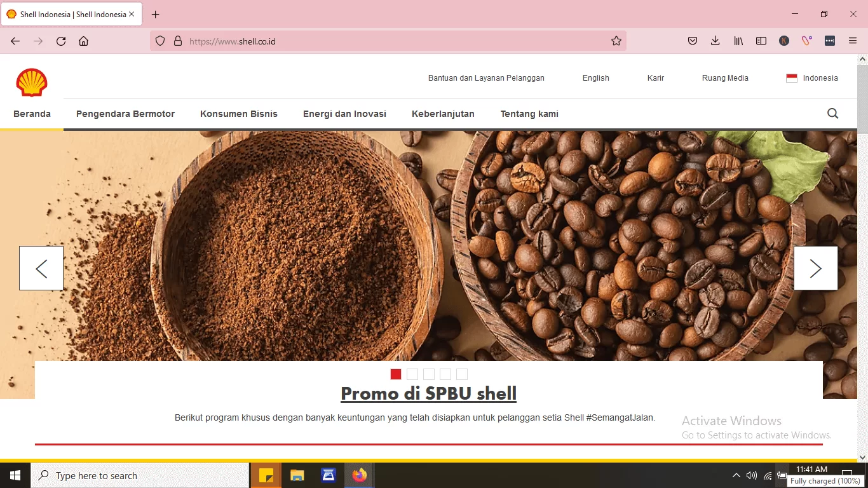Open the Windows Start menu

pos(15,475)
